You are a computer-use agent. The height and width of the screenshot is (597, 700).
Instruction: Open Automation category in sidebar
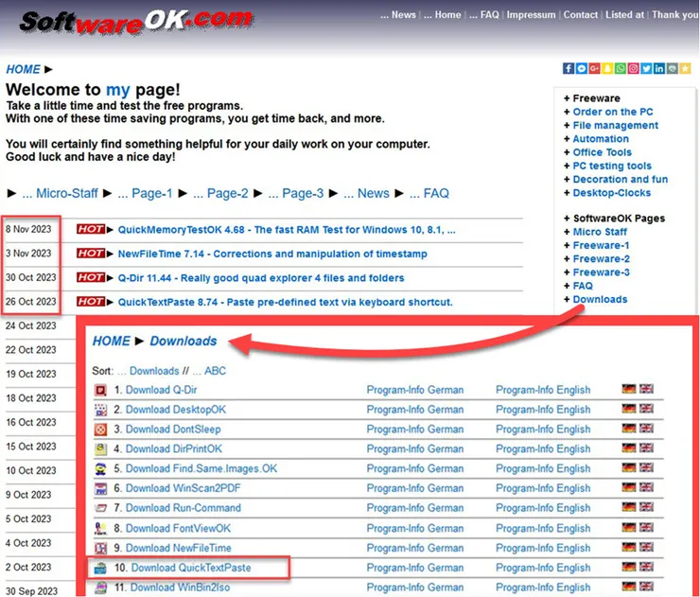point(601,139)
